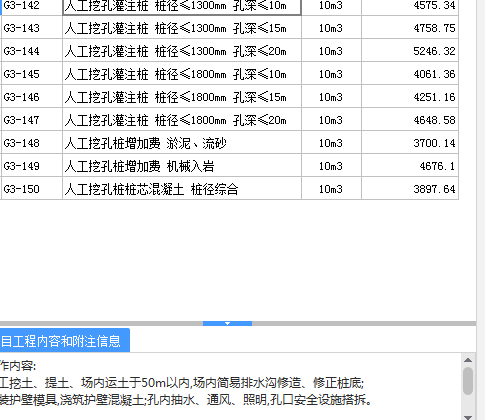Select code cell G3-150
The image size is (485, 420).
(x=32, y=189)
